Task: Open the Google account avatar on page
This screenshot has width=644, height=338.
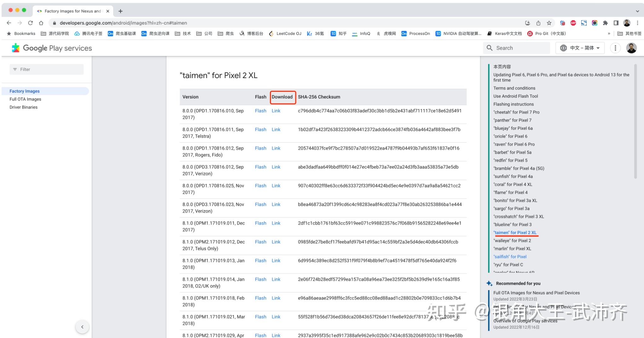Action: [631, 48]
